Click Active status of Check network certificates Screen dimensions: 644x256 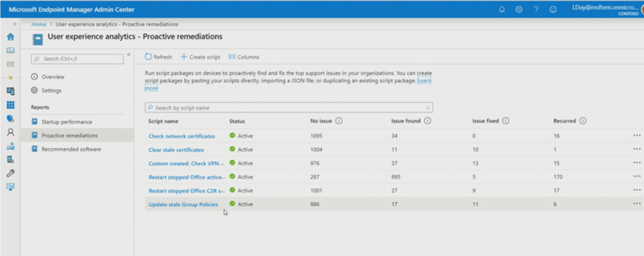tap(241, 136)
